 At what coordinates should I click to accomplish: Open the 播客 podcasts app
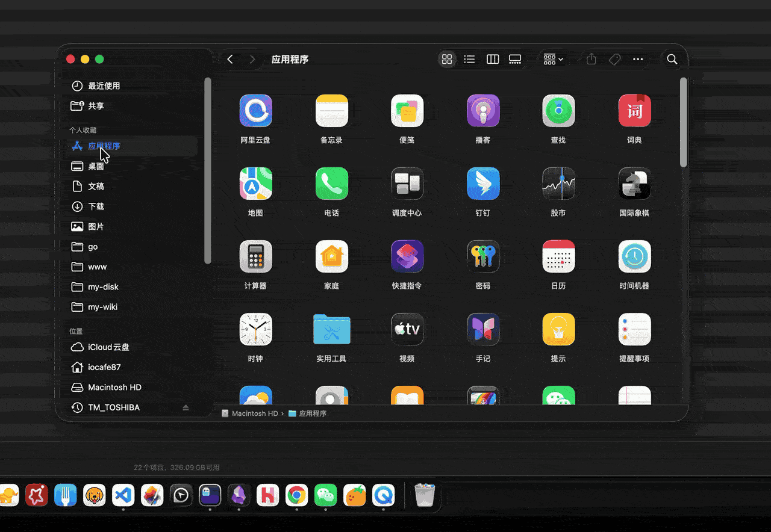(483, 111)
